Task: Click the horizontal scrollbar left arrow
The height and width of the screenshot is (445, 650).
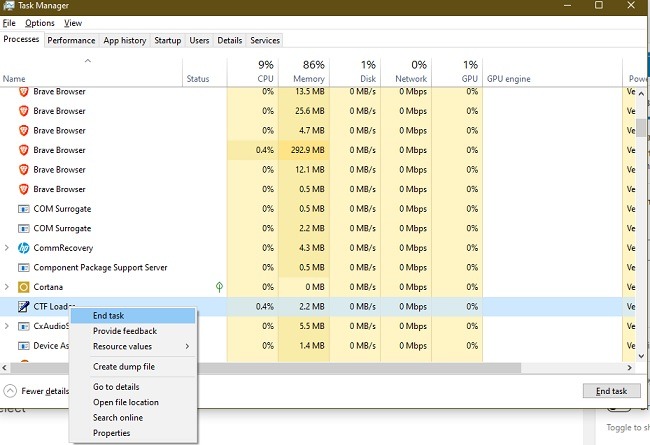Action: 5,367
